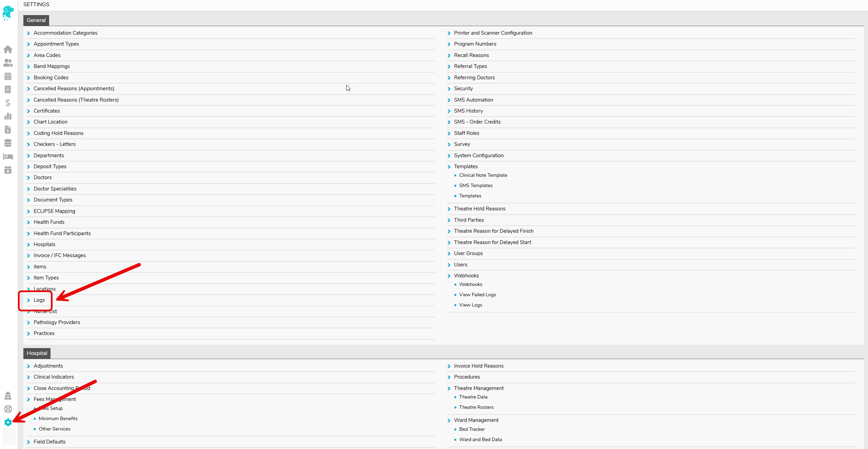
Task: Open the bar chart reports icon
Action: click(8, 116)
